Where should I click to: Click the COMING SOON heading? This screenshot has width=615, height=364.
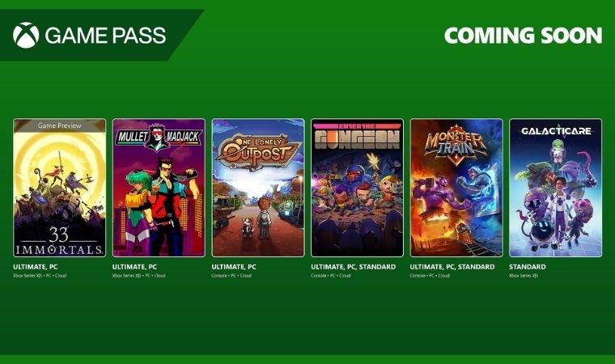[523, 36]
